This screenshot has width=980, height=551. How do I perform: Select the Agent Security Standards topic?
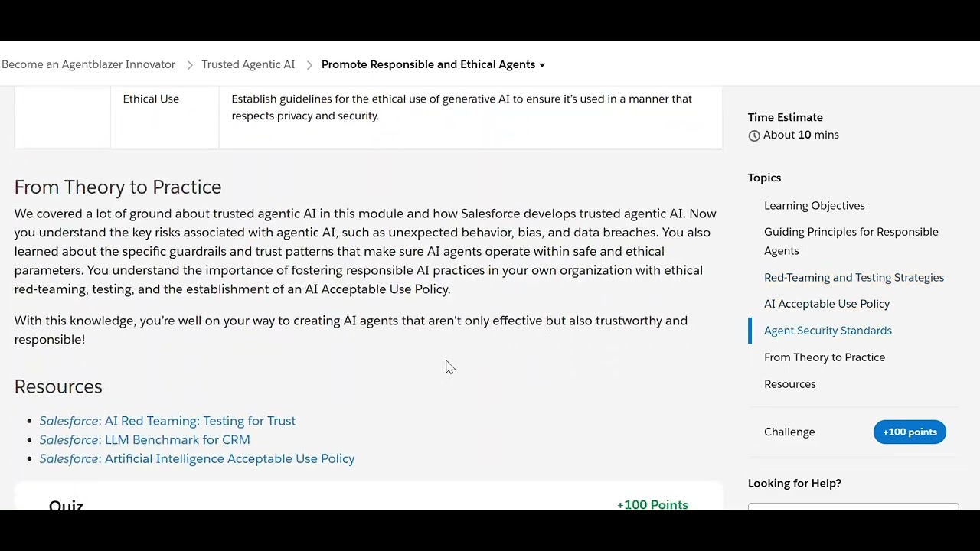click(x=828, y=331)
